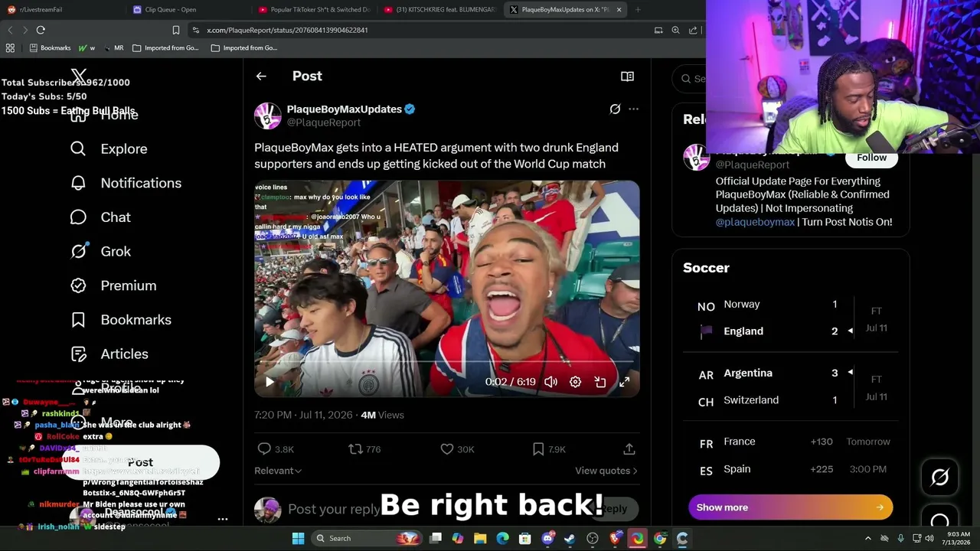This screenshot has width=980, height=551.
Task: Click the browser reload button
Action: (x=41, y=30)
